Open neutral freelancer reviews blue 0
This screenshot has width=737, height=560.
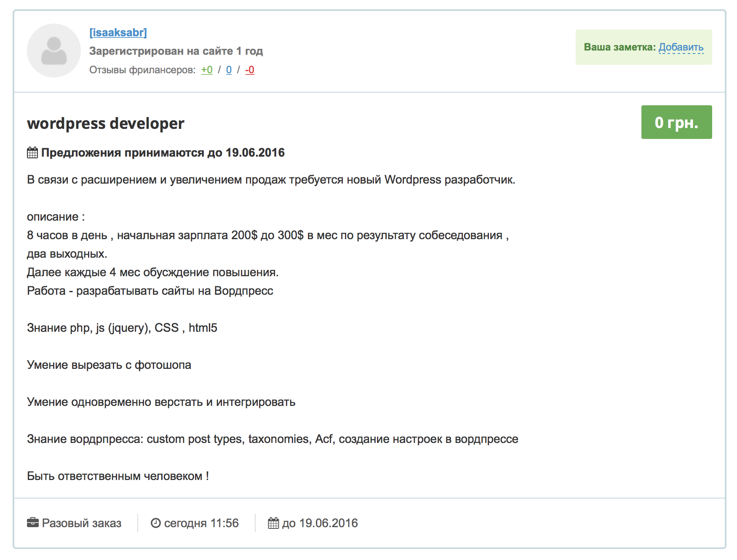coord(229,70)
